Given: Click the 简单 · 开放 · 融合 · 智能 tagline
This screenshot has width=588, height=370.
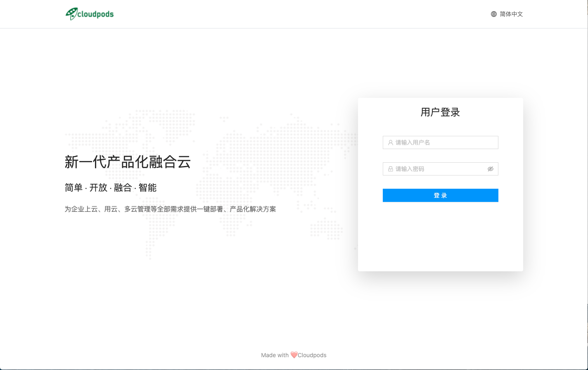Looking at the screenshot, I should [x=111, y=187].
